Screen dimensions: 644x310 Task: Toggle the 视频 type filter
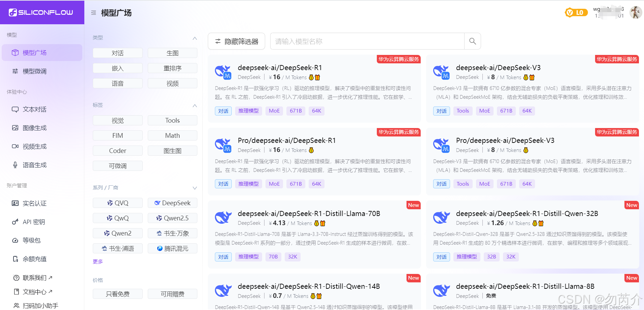pos(172,83)
